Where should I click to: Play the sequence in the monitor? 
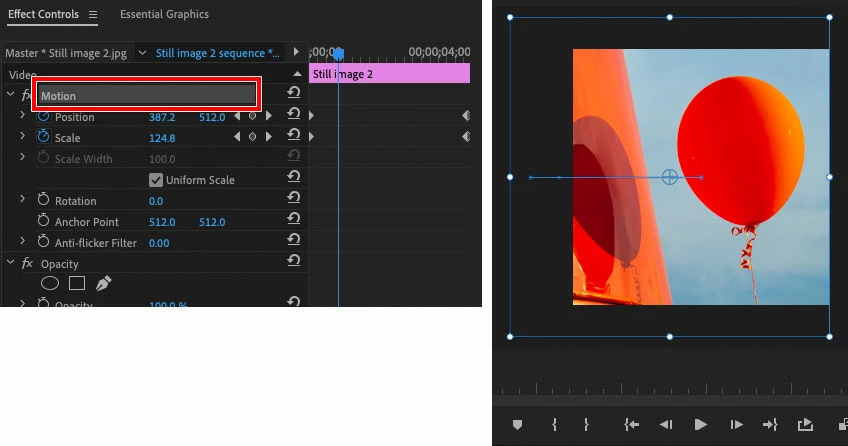(700, 425)
